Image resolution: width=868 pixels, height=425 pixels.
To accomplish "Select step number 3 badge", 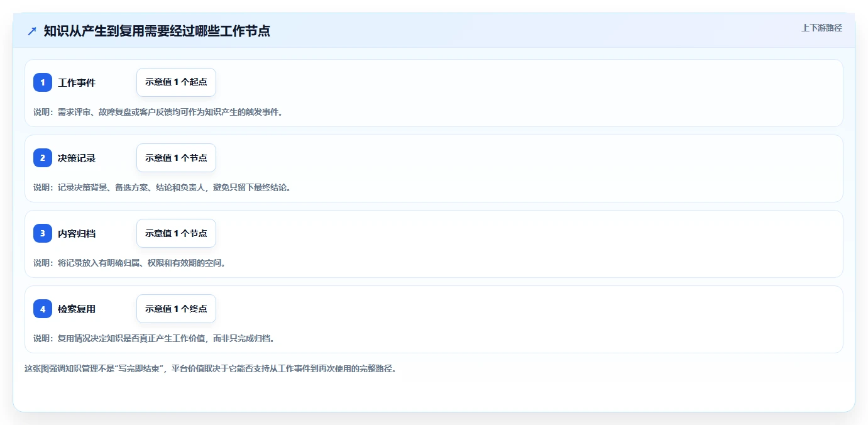I will pos(43,233).
